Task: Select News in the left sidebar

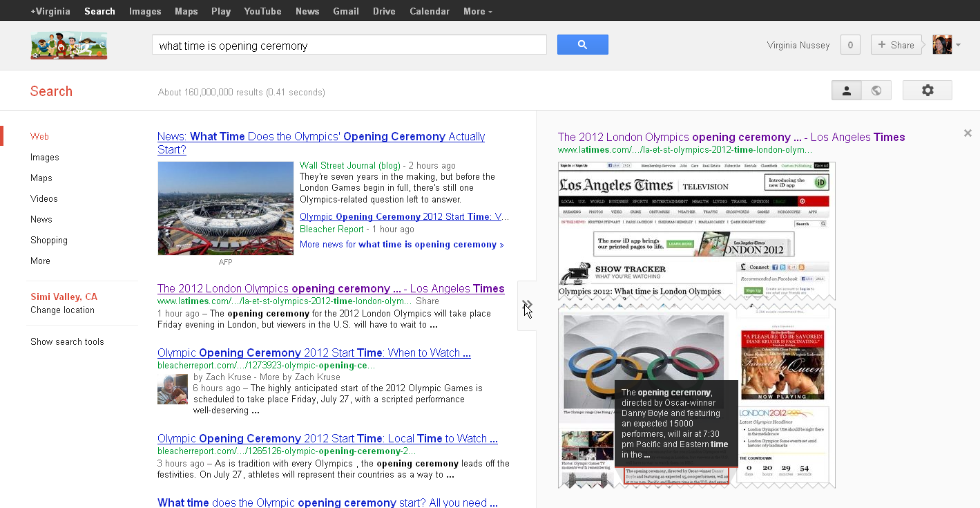Action: point(41,219)
